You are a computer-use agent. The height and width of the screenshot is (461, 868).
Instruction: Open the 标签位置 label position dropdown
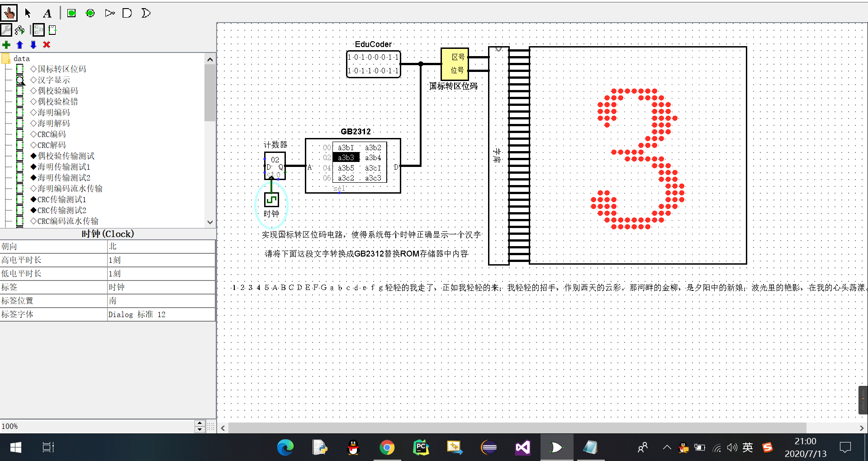click(x=161, y=300)
